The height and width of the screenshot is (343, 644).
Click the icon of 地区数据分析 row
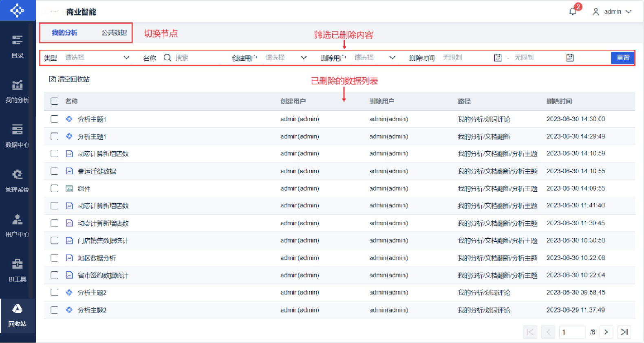coord(69,258)
